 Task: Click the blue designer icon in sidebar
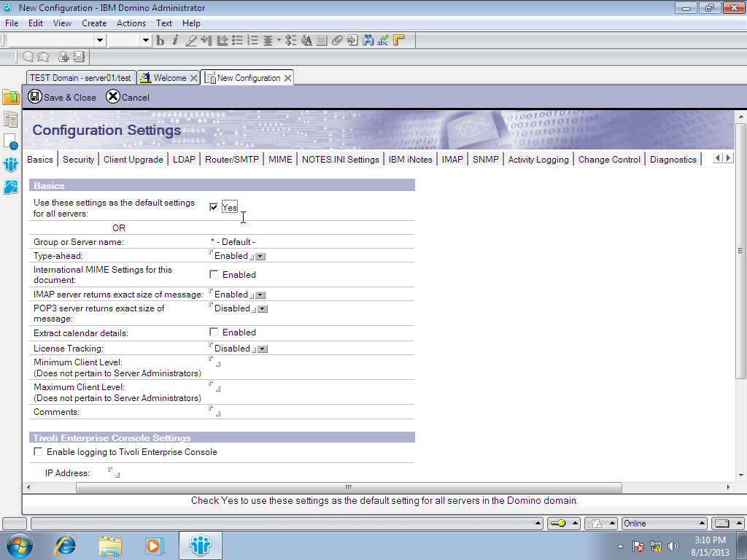pyautogui.click(x=10, y=187)
